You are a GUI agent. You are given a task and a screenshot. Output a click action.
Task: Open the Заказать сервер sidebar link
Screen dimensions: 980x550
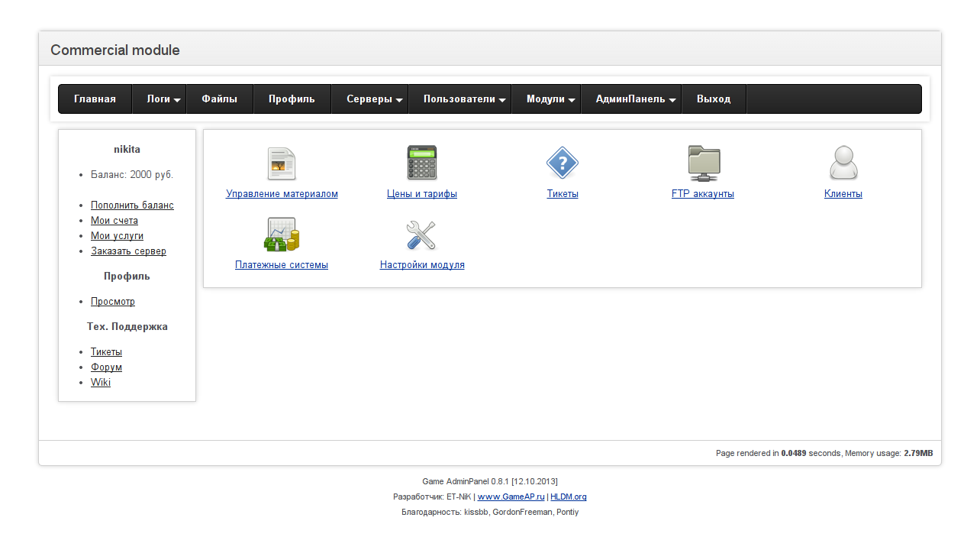(x=128, y=251)
